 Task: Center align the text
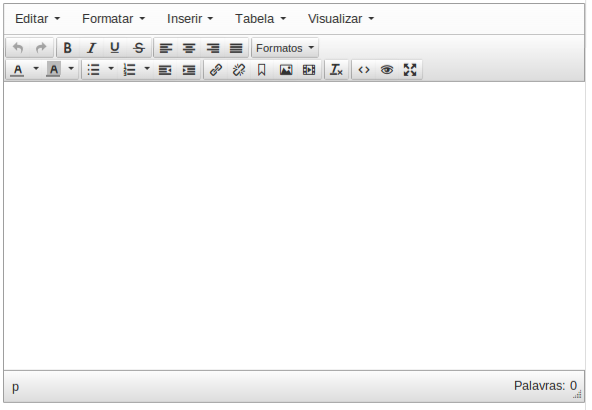click(x=189, y=48)
